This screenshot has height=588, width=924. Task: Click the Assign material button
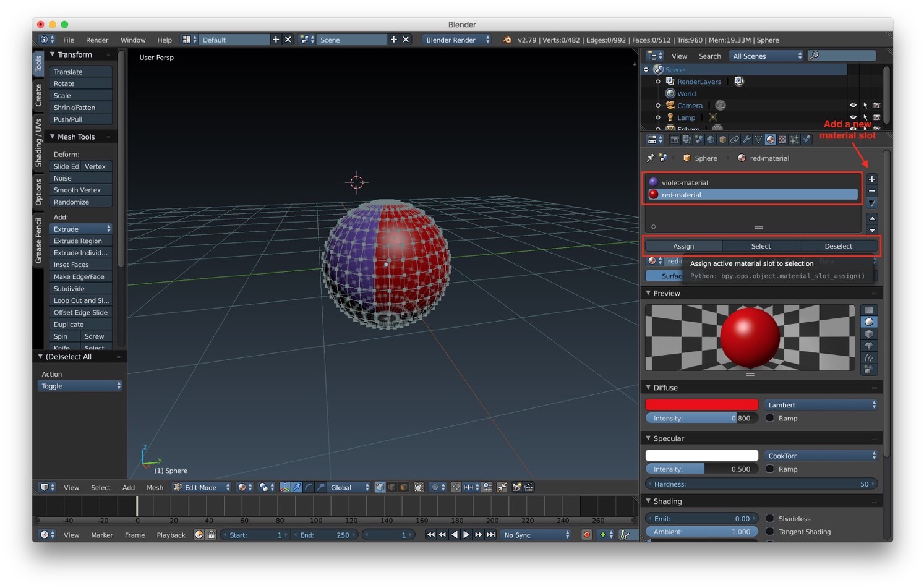click(x=683, y=246)
